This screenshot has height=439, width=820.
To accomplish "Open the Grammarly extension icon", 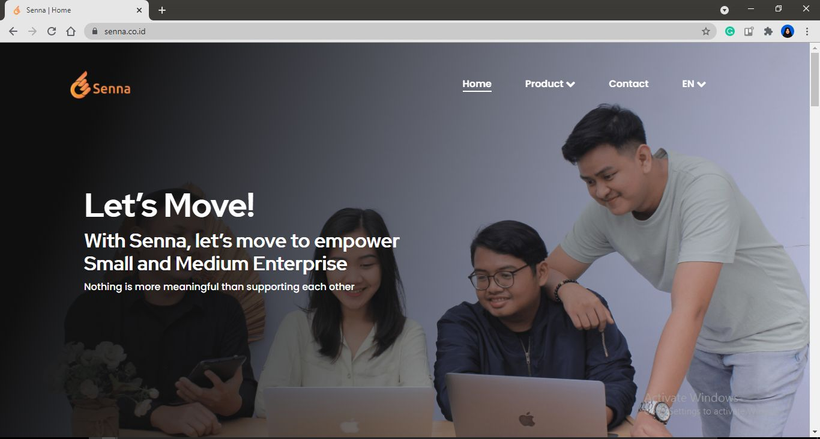I will pos(730,31).
